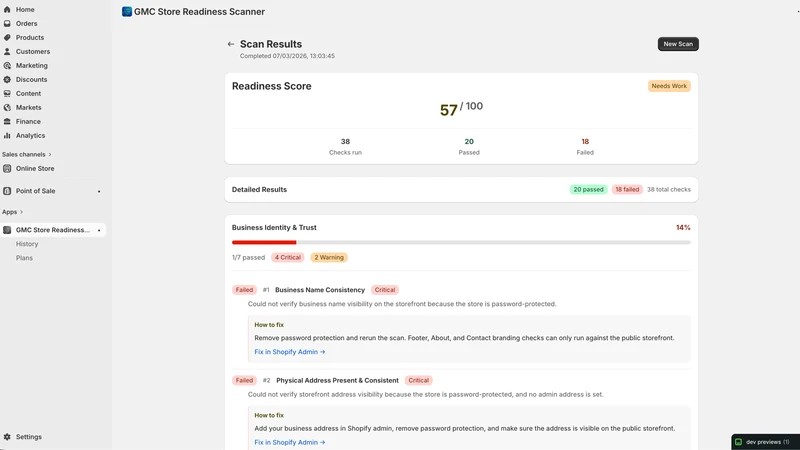Screen dimensions: 800x450
Task: Click the Critical badge beside Business Name Consistency
Action: [385, 290]
